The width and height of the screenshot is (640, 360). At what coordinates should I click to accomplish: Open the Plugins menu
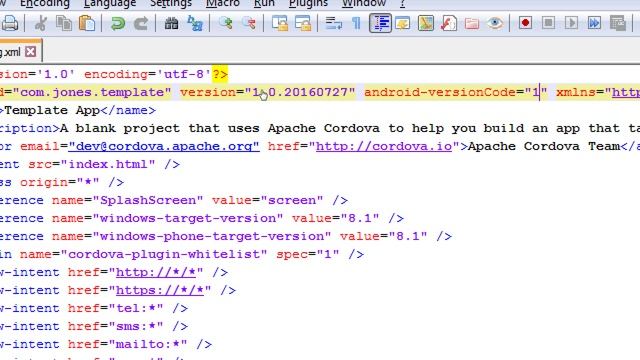308,4
